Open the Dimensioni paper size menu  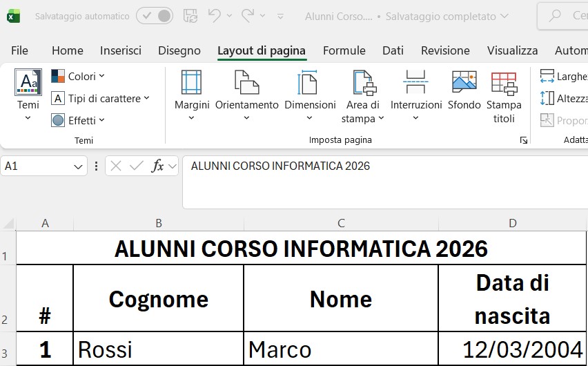point(310,95)
